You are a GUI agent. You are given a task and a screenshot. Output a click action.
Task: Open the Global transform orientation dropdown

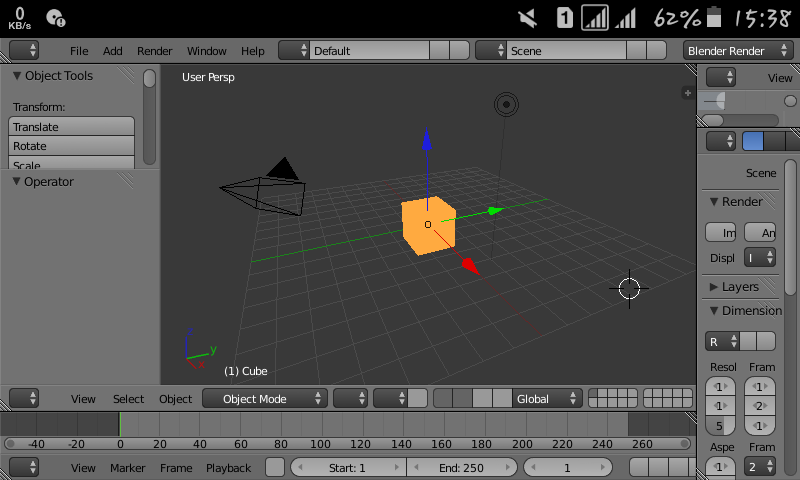pos(546,398)
